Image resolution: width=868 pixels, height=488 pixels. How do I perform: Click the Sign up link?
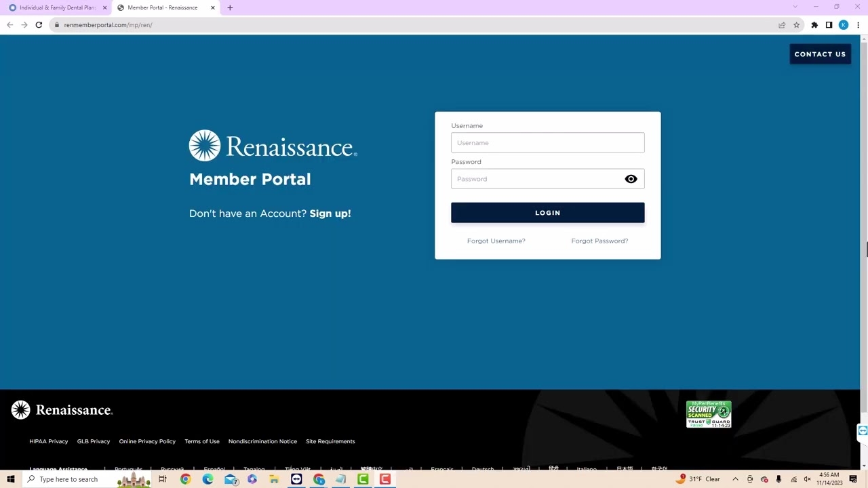click(x=330, y=213)
